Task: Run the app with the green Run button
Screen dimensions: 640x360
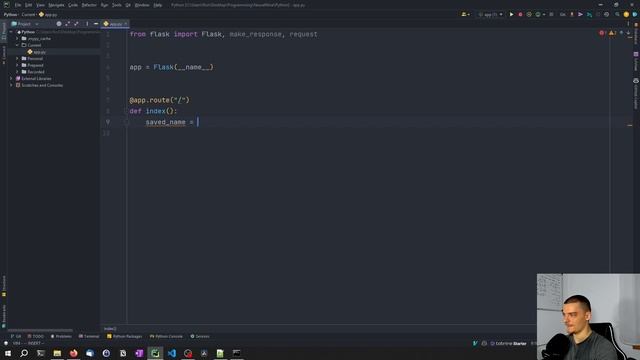Action: 511,14
